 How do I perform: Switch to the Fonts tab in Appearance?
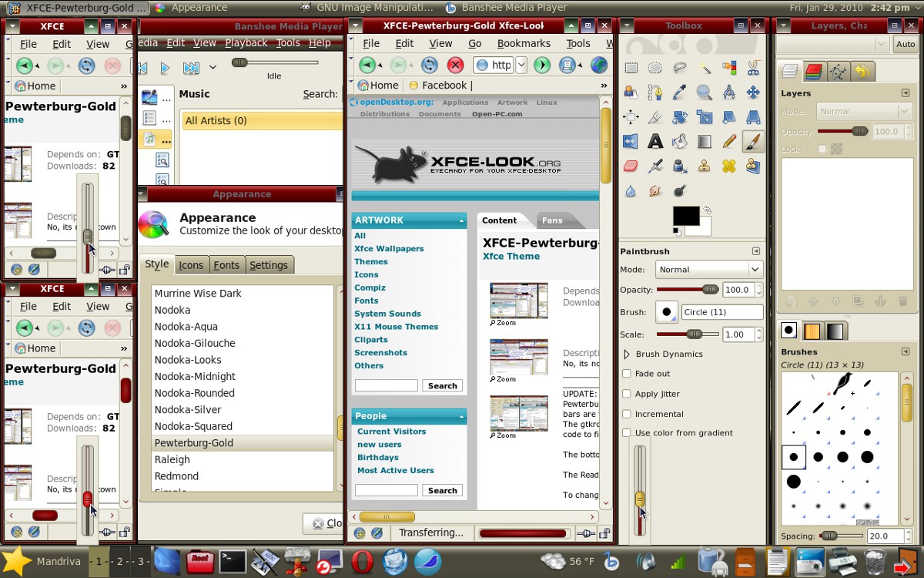point(226,265)
